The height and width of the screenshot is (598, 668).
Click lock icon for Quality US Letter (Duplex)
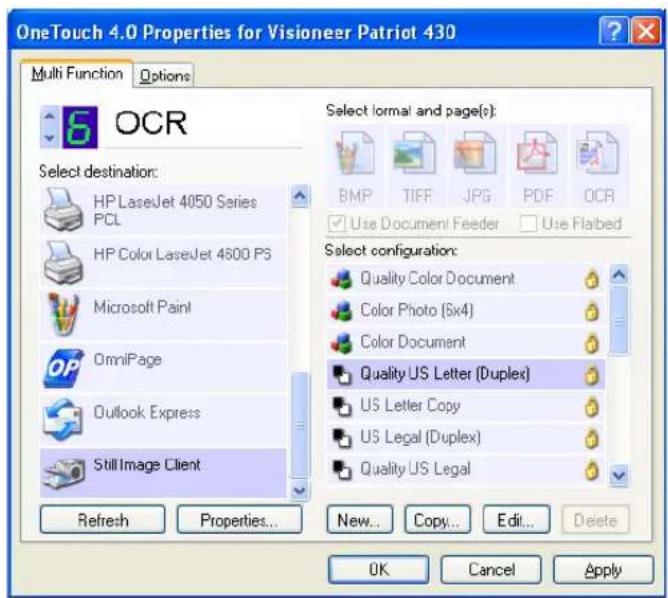[592, 375]
